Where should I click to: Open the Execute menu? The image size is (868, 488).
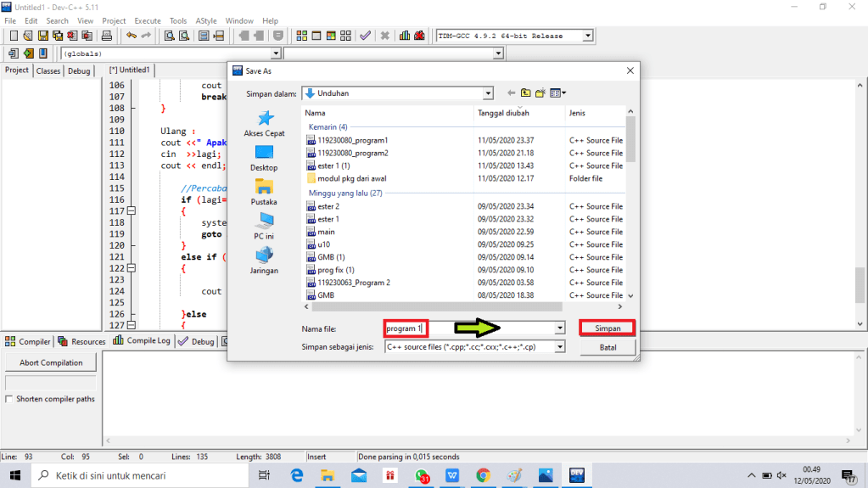click(147, 20)
